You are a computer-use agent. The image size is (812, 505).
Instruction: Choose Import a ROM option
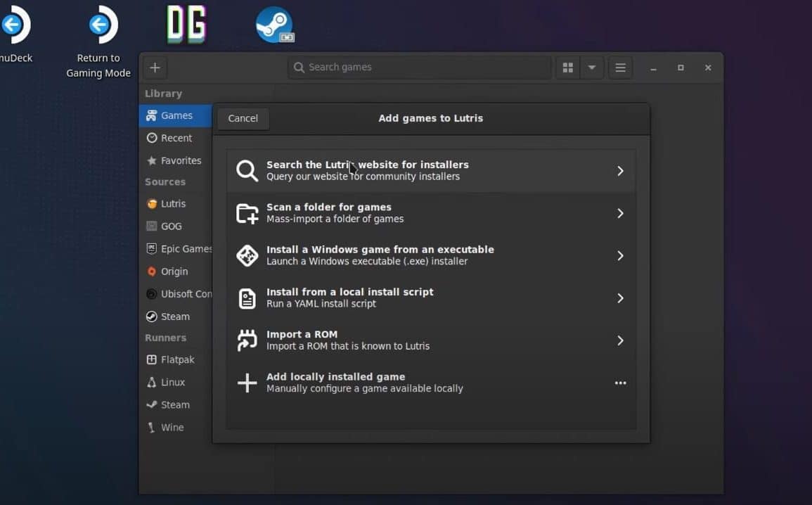coord(431,340)
